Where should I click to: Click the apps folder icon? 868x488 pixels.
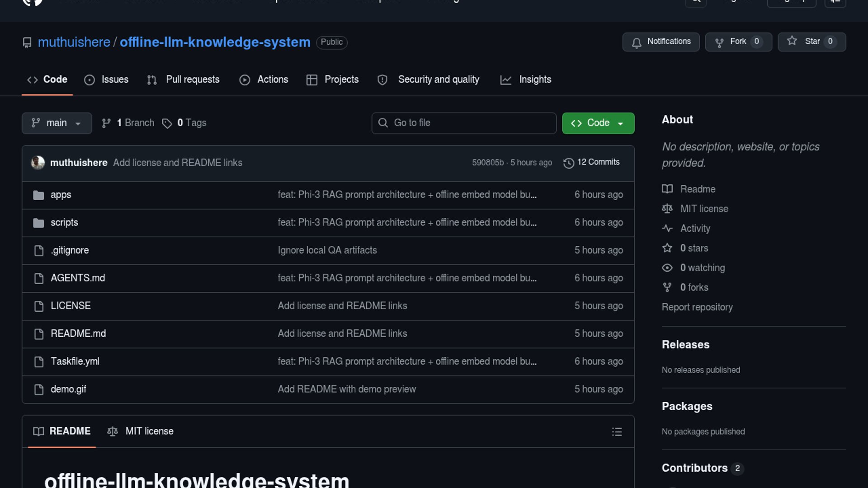[x=39, y=195]
